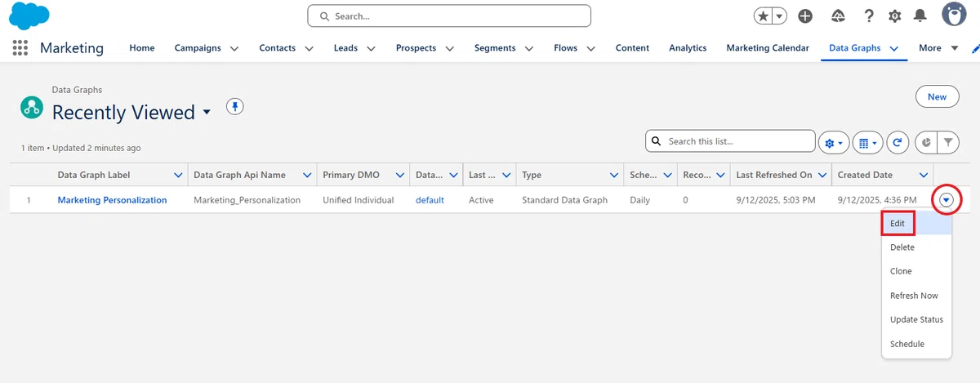The height and width of the screenshot is (383, 980).
Task: Expand the Flows tab chevron
Action: coord(590,49)
